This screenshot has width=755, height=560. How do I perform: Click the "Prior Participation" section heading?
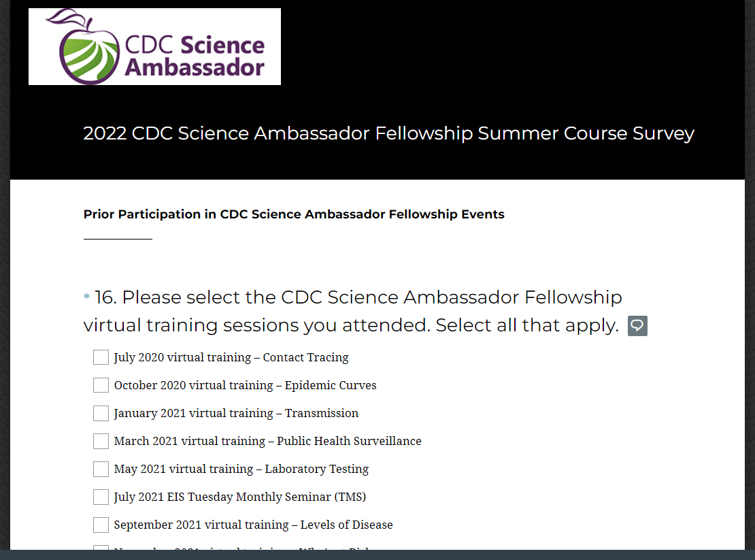[294, 214]
